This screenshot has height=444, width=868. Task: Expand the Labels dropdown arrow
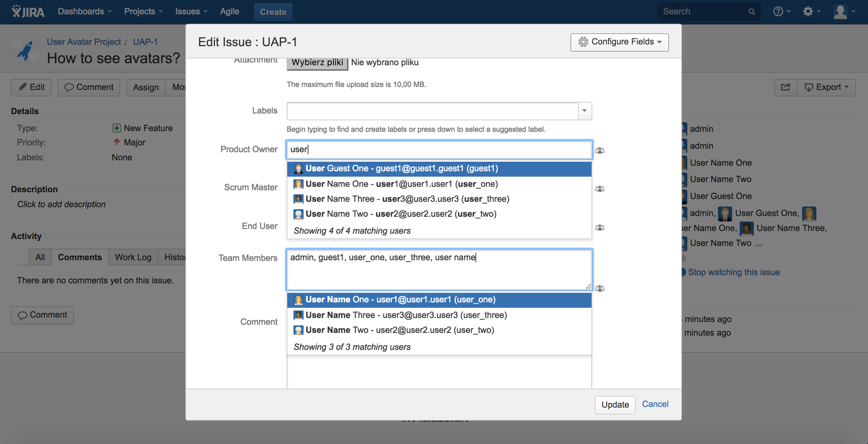coord(584,111)
